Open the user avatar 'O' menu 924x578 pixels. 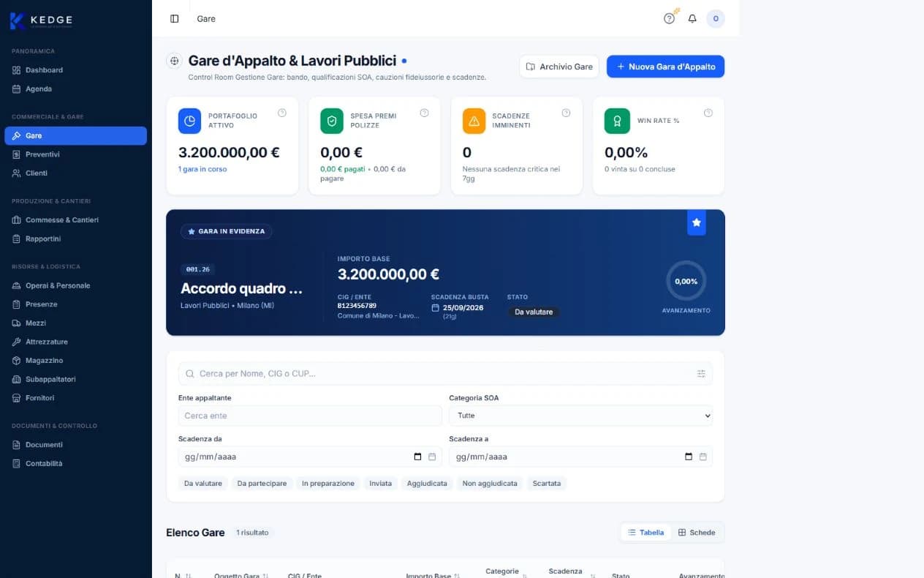pos(716,18)
